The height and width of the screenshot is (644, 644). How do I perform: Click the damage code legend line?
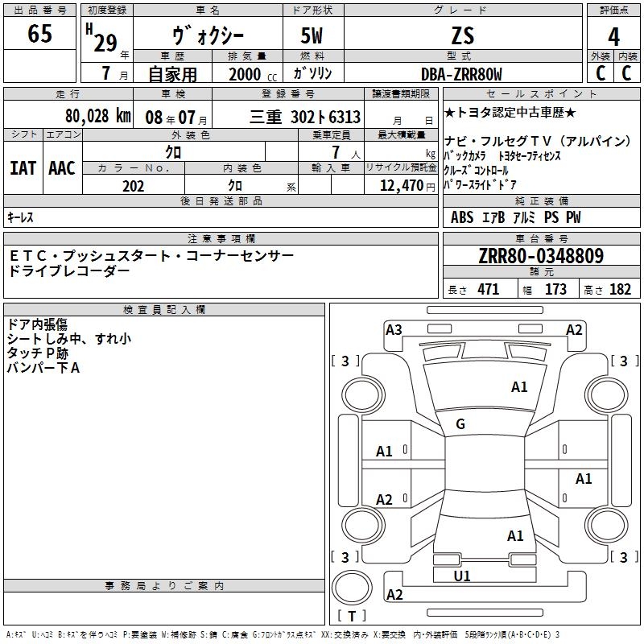pyautogui.click(x=283, y=635)
